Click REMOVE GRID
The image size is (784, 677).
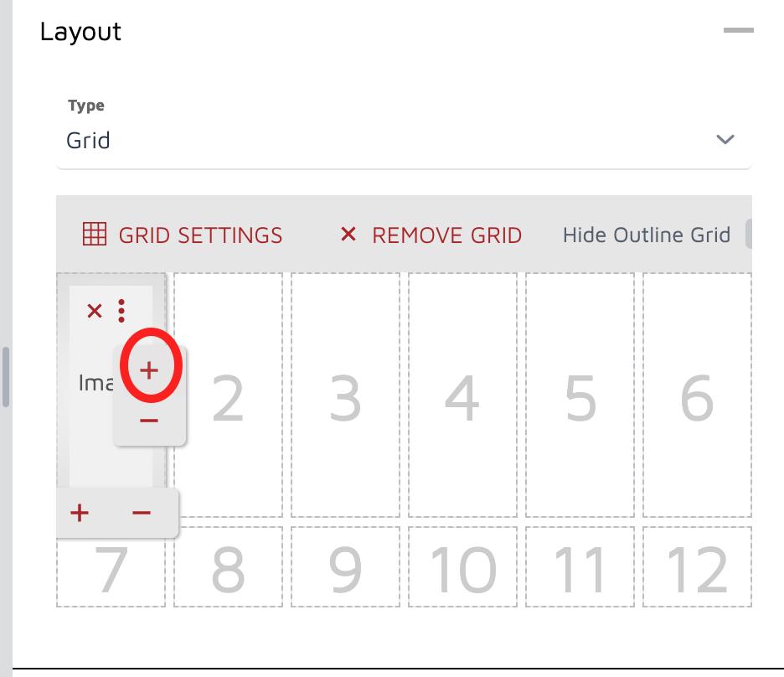[x=446, y=235]
